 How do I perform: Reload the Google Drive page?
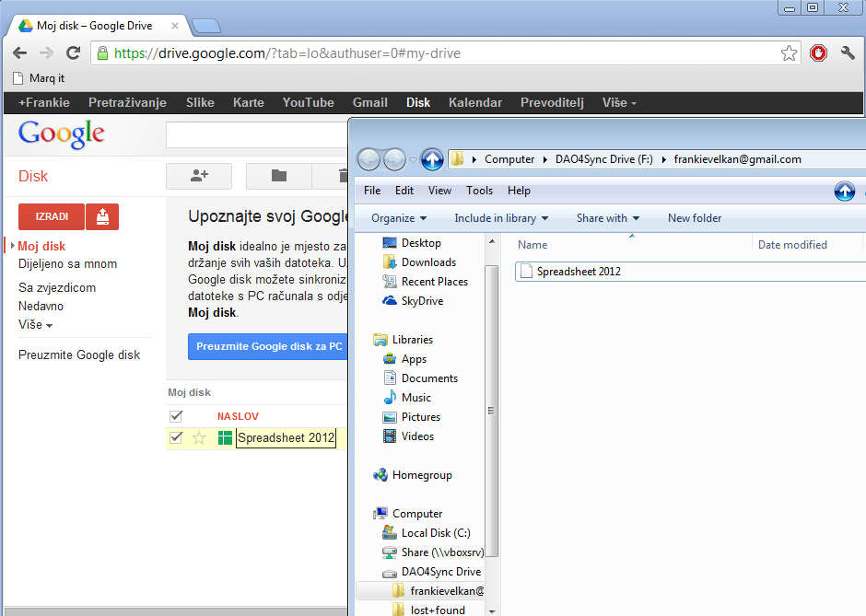point(74,53)
